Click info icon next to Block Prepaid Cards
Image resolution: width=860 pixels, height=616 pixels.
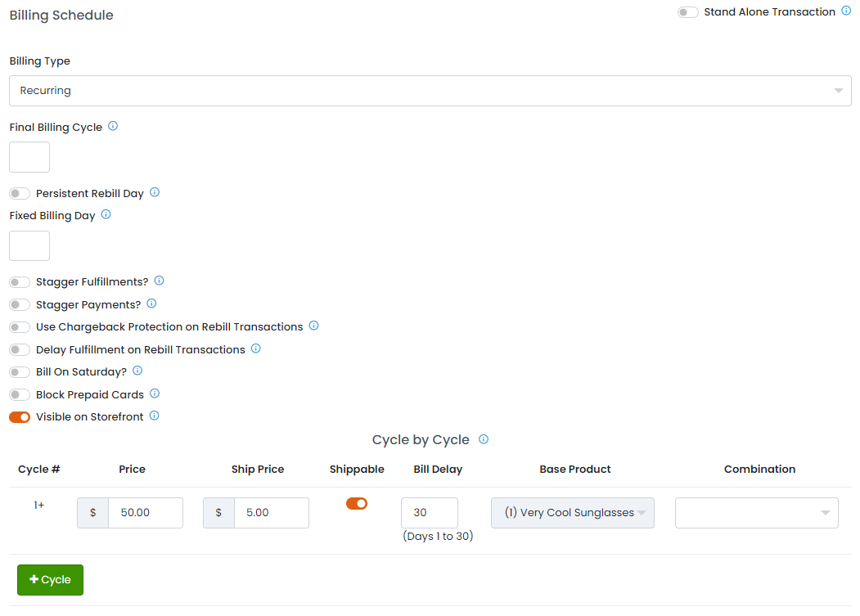[x=155, y=393]
